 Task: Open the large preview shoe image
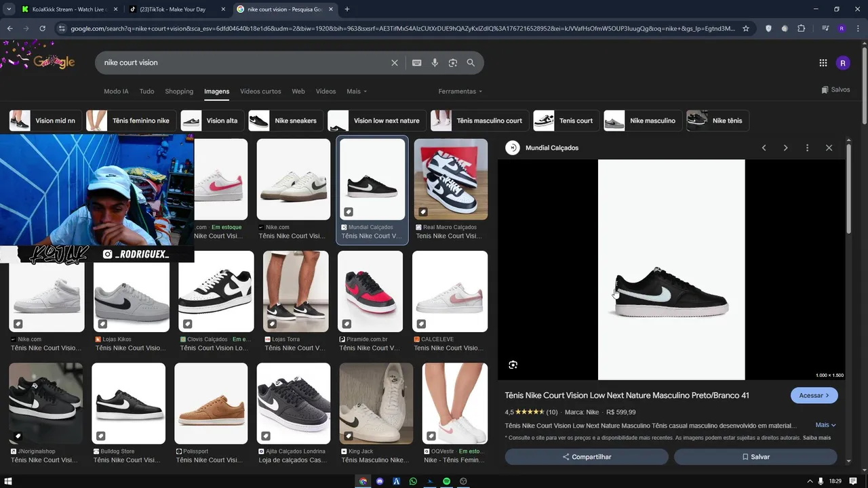point(671,270)
